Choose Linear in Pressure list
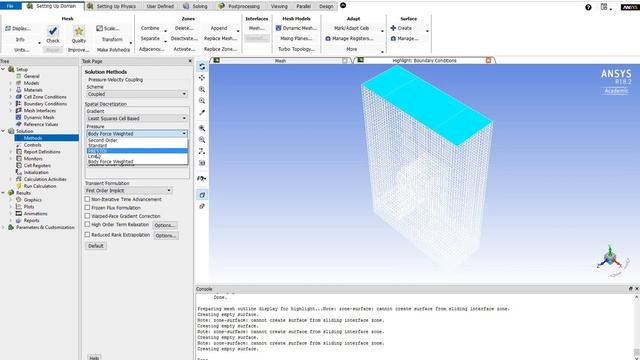Viewport: 640px width, 360px height. point(137,156)
